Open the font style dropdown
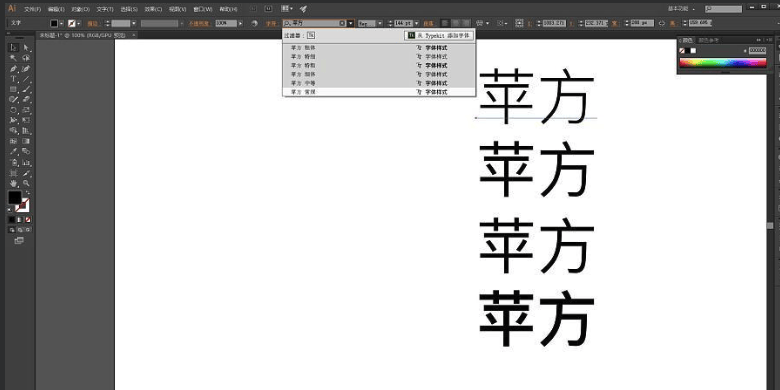 point(380,23)
